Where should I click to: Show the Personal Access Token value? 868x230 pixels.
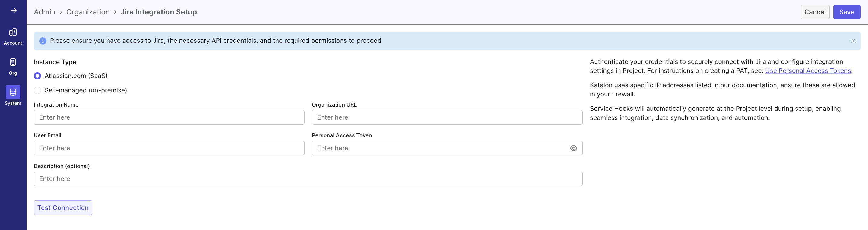(573, 148)
